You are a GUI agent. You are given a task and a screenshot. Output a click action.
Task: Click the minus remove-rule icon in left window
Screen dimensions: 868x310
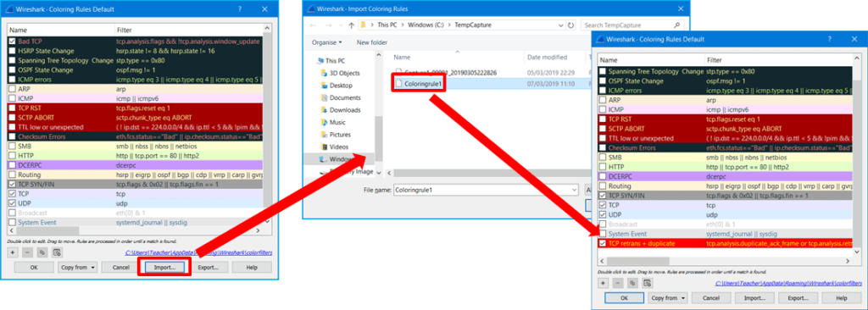click(x=28, y=252)
